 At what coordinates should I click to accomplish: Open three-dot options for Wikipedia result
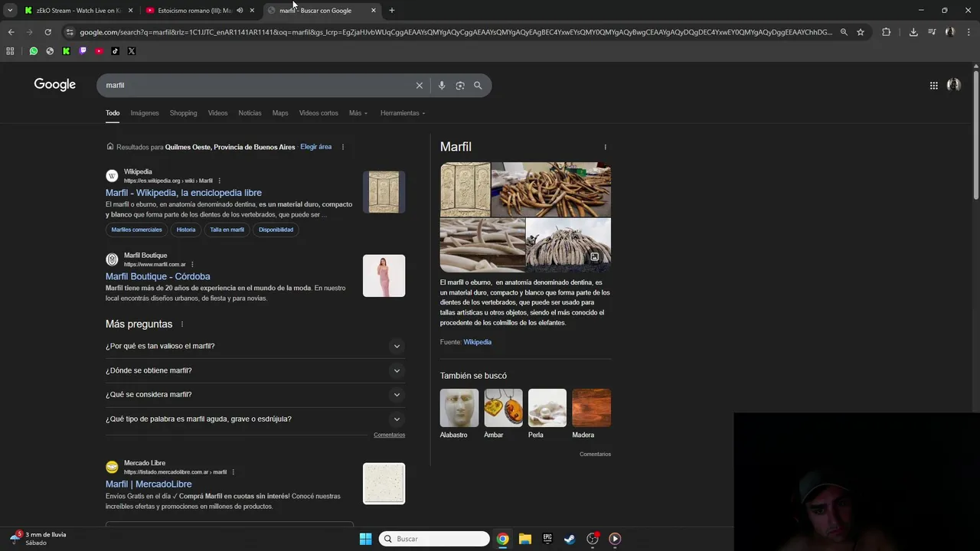[219, 181]
